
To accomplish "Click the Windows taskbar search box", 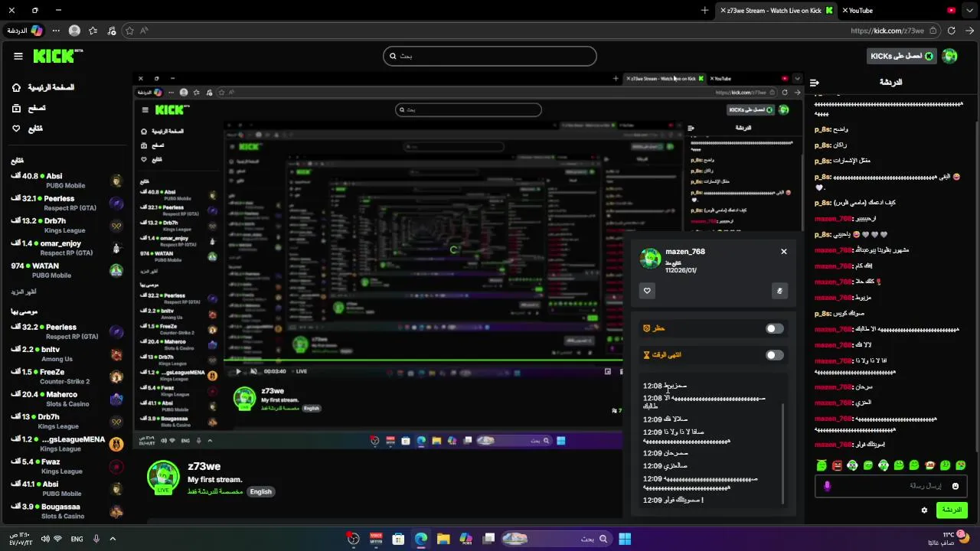I will (557, 539).
